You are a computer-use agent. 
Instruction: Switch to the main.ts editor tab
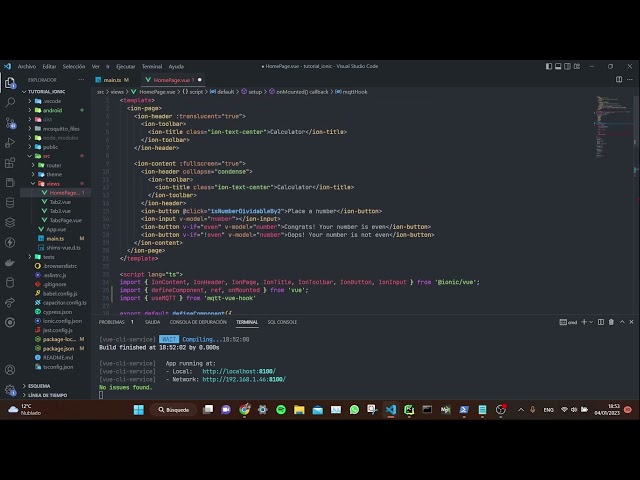(113, 80)
